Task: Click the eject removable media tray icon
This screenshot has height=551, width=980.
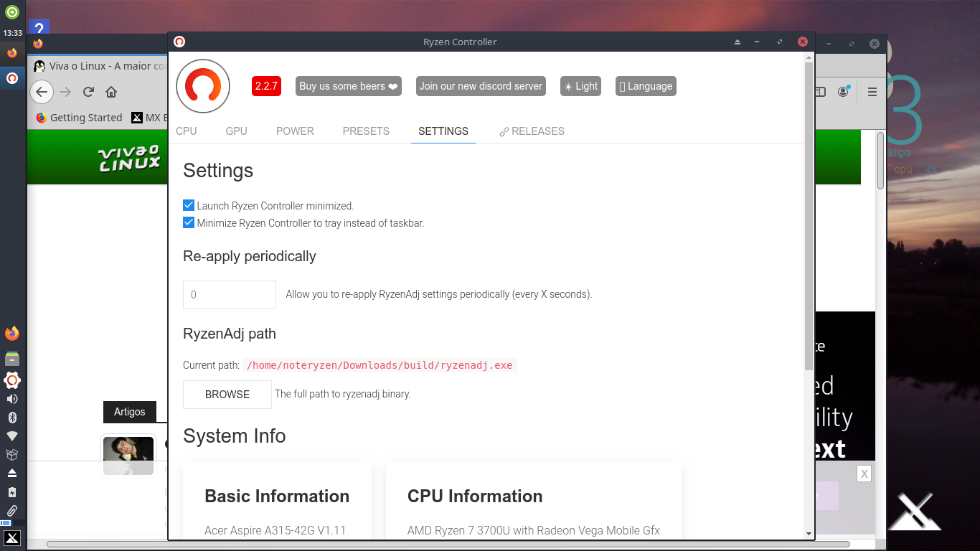Action: click(x=12, y=474)
